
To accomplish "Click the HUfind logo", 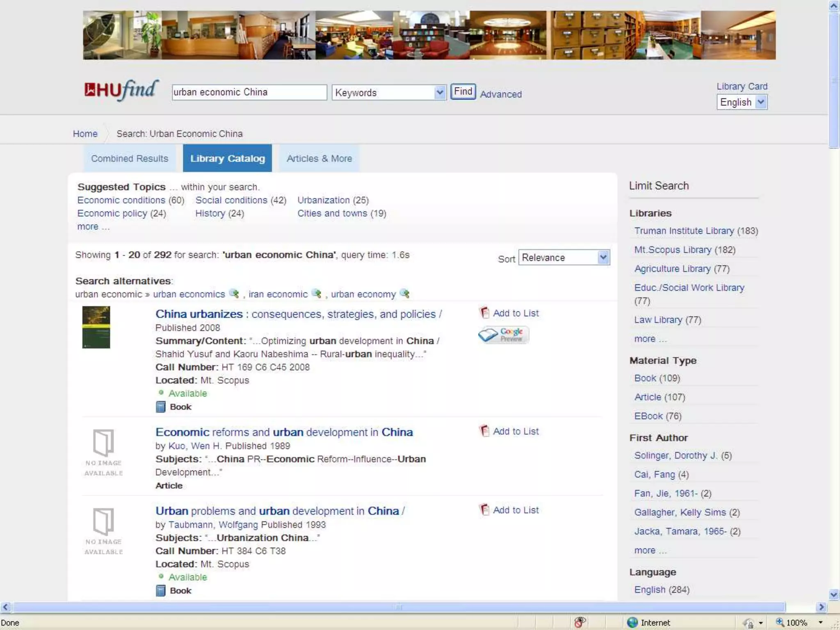I will click(x=121, y=90).
